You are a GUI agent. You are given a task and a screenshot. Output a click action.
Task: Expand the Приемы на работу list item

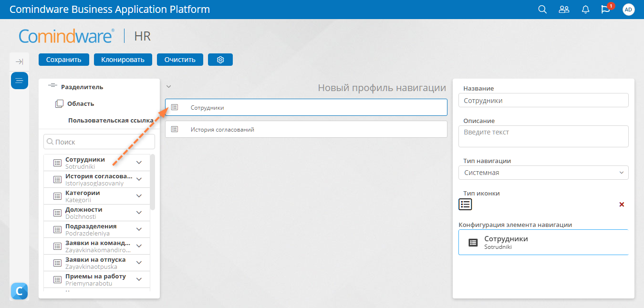click(139, 279)
